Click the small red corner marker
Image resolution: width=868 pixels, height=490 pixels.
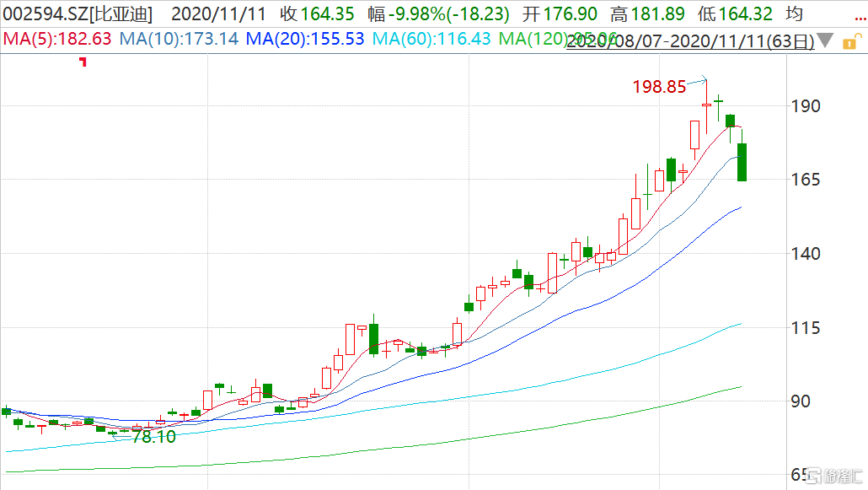(83, 62)
